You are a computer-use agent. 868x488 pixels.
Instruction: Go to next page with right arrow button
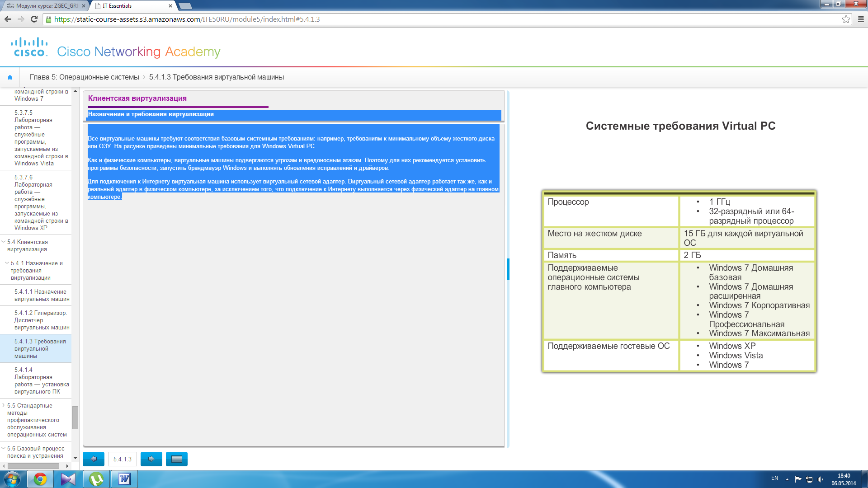[151, 459]
